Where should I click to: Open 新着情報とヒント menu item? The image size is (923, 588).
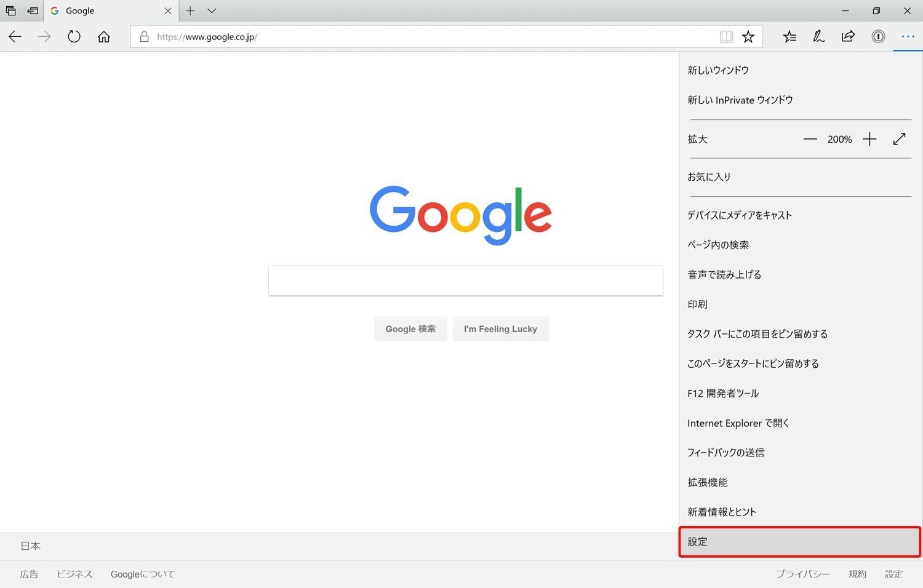[x=801, y=512]
